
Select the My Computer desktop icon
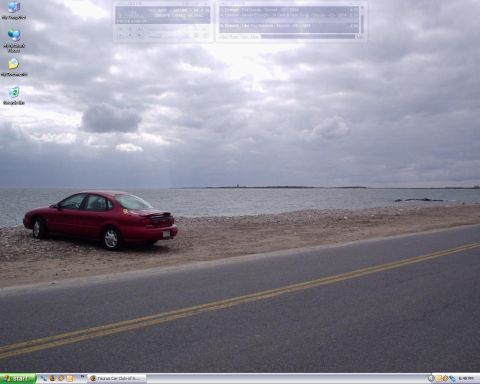click(x=14, y=11)
